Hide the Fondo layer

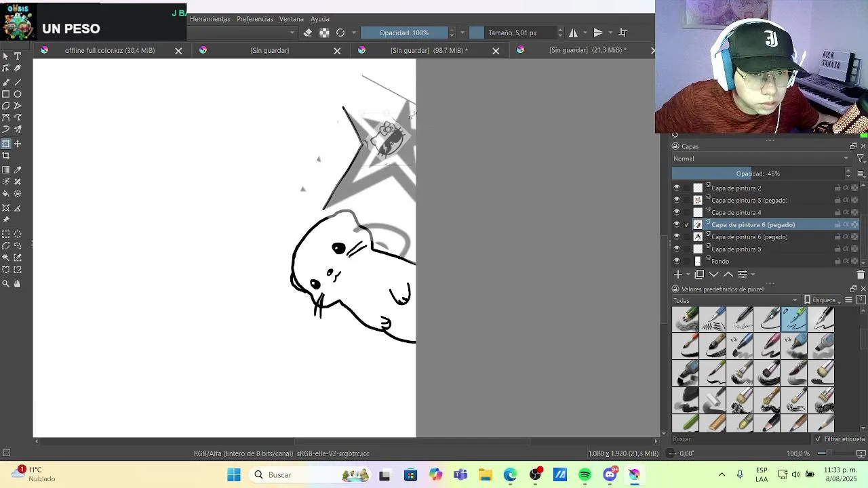(x=676, y=262)
